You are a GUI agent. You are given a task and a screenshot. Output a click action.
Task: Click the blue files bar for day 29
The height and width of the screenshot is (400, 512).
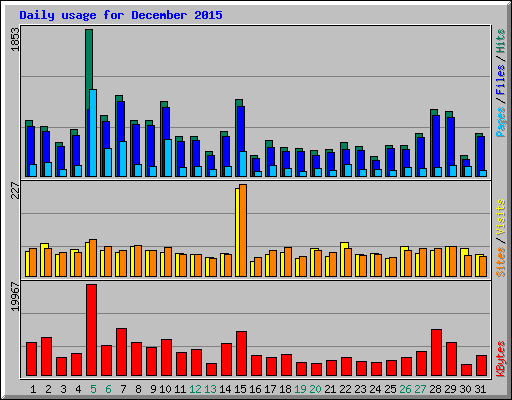451,142
